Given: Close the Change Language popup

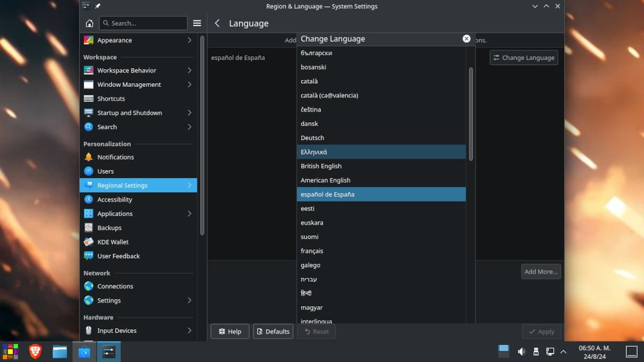Looking at the screenshot, I should (466, 39).
